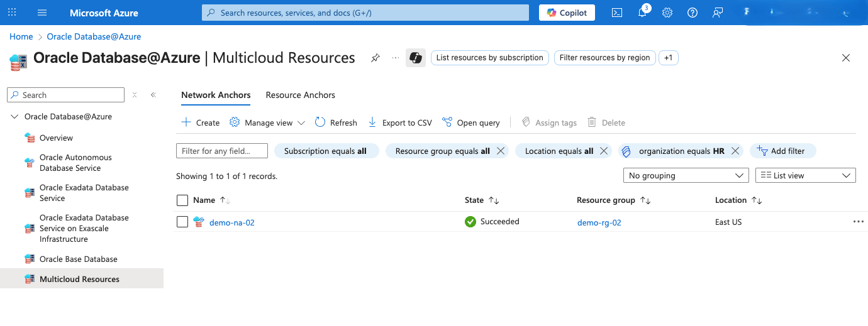
Task: Toggle the select-all checkbox in header
Action: pyautogui.click(x=182, y=200)
